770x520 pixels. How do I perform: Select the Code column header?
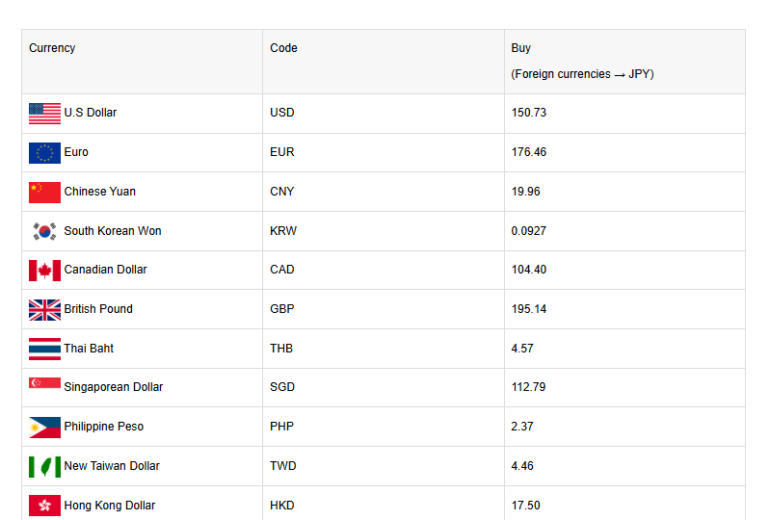pyautogui.click(x=283, y=48)
